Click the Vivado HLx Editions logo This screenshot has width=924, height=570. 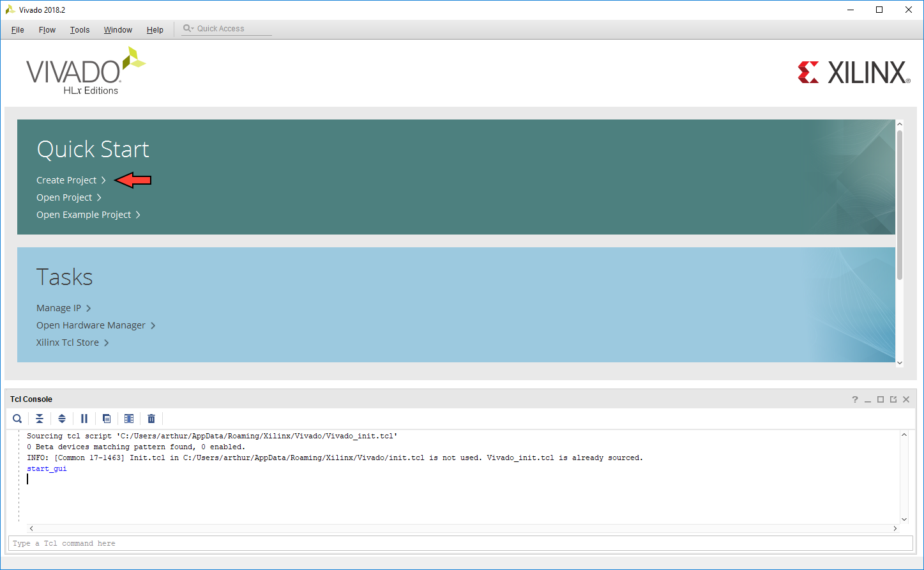click(86, 71)
